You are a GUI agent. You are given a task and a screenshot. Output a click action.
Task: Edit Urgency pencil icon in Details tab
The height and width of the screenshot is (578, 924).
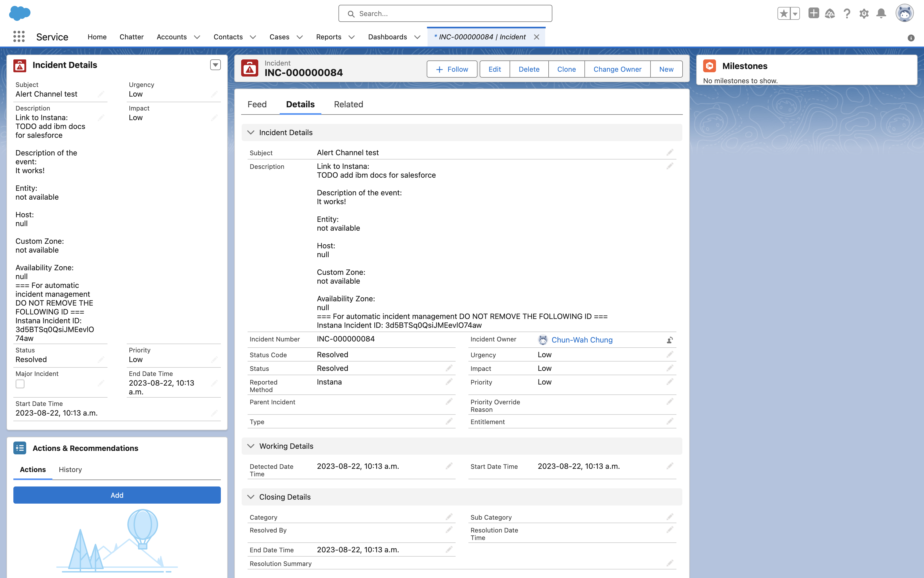point(670,355)
